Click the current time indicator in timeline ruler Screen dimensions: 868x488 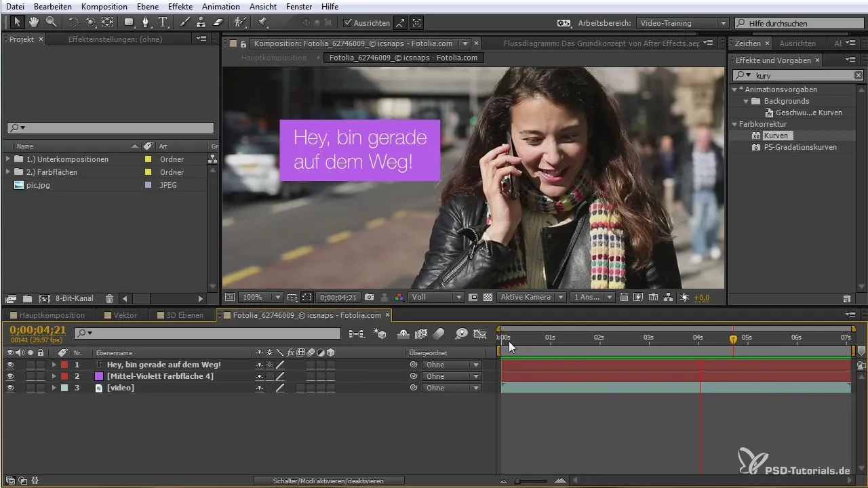[x=733, y=338]
